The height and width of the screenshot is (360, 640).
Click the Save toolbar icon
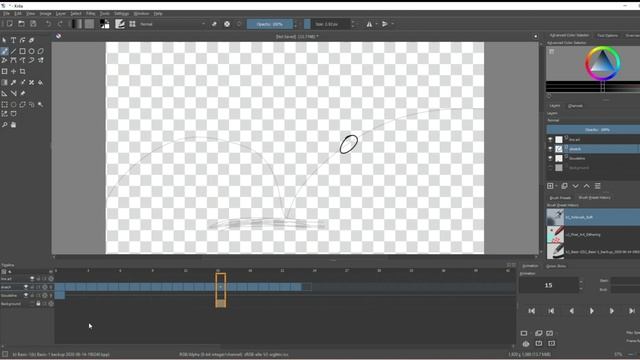pos(33,24)
